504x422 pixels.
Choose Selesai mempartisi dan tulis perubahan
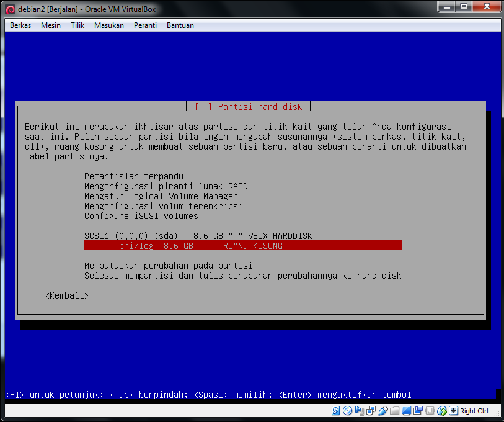point(242,276)
